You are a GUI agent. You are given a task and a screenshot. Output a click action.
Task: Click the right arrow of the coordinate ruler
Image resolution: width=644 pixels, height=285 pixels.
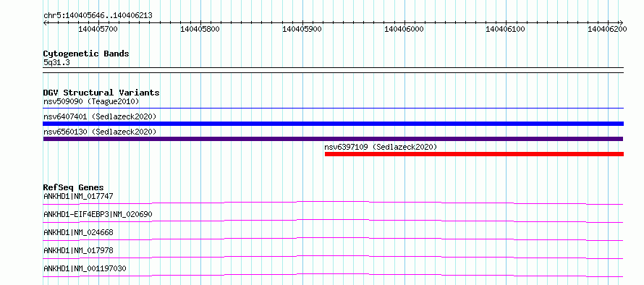click(x=621, y=22)
